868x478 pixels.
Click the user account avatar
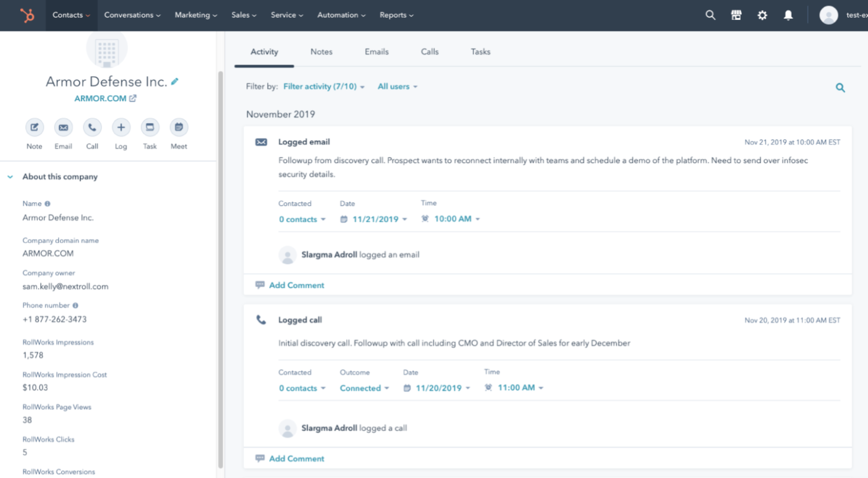click(x=829, y=15)
